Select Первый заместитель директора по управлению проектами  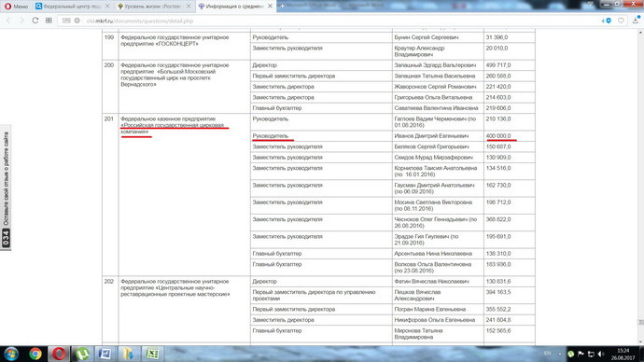point(314,295)
